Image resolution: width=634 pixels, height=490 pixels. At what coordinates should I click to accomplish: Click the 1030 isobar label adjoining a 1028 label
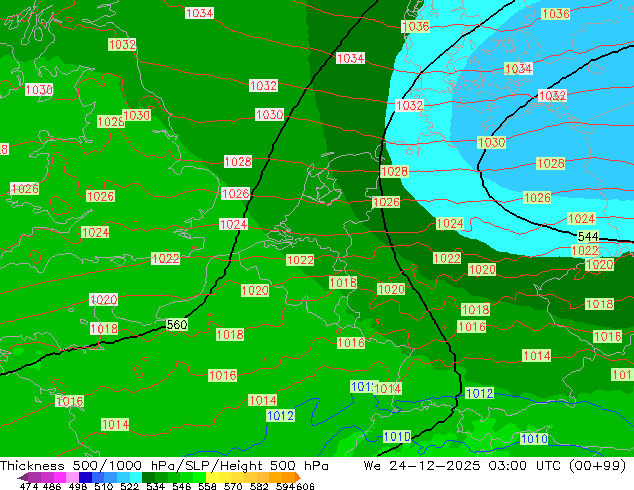136,115
